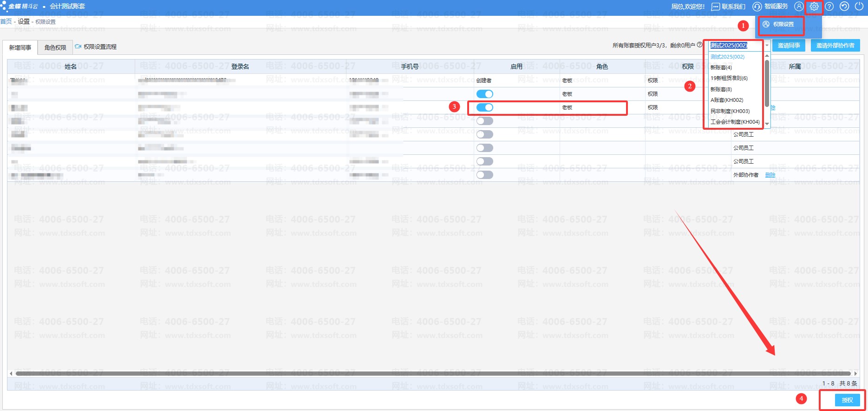Click the 智能服务 headset icon
Viewport: 868px width, 411px height.
[757, 7]
